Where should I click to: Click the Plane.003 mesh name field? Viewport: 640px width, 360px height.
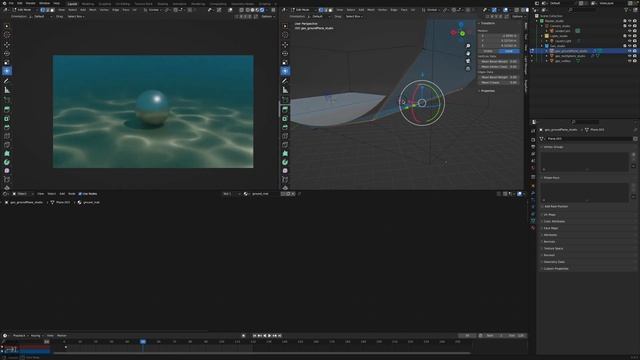589,139
